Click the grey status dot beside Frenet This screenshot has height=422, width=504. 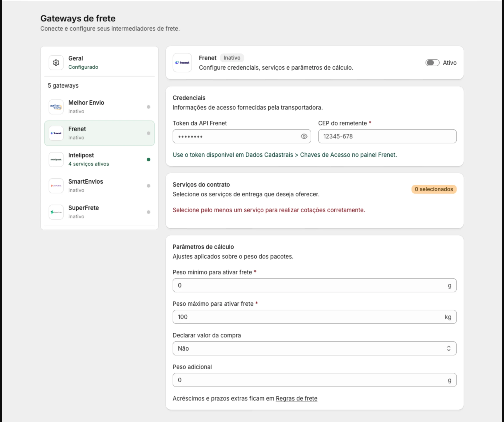point(149,133)
